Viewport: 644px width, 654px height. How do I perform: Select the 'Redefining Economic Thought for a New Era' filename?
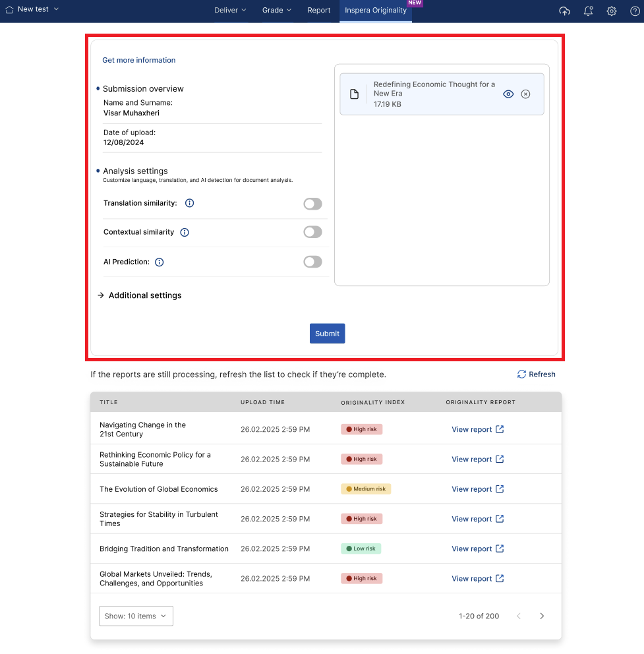coord(434,89)
